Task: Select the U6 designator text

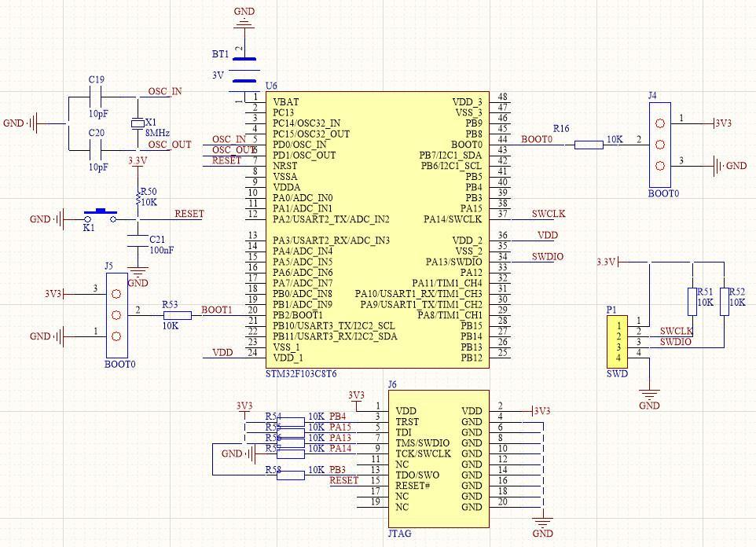Action: 271,86
